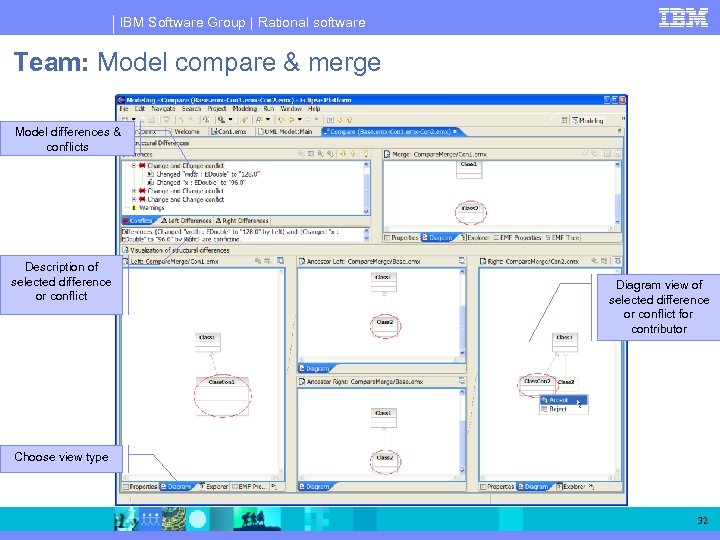Open the Help menu
Screen dimensions: 720x540
(314, 109)
